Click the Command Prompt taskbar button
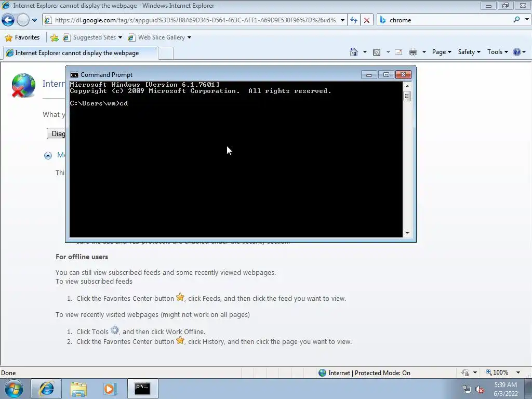Viewport: 532px width, 399px height. 143,389
